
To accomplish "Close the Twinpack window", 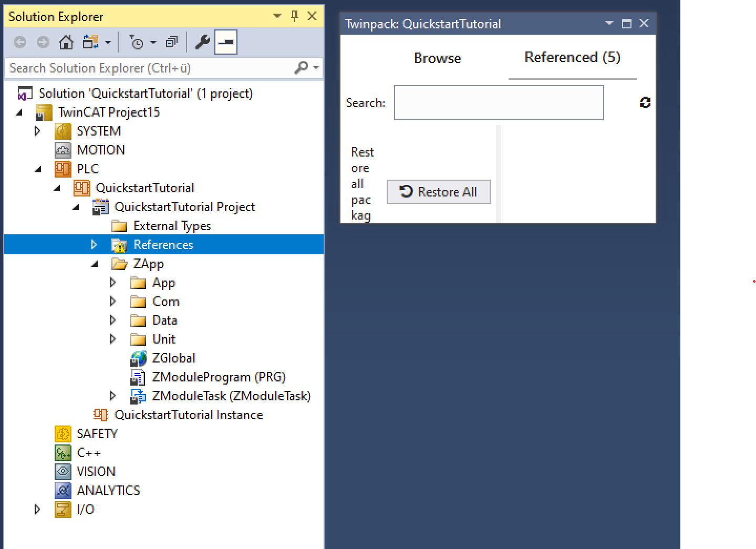I will coord(644,23).
